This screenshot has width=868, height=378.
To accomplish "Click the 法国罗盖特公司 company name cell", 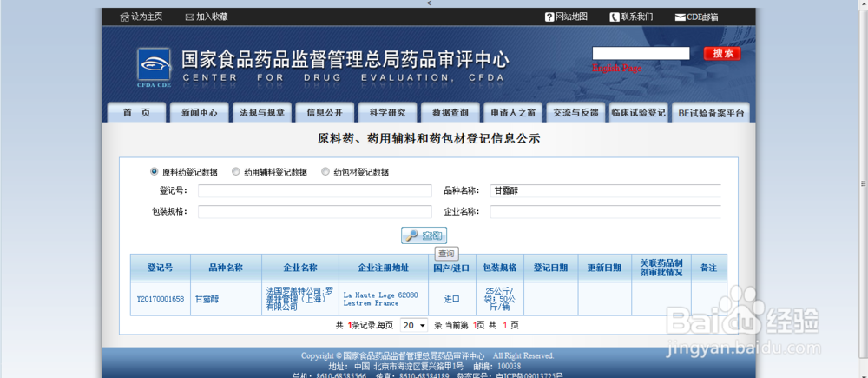I will pos(300,299).
